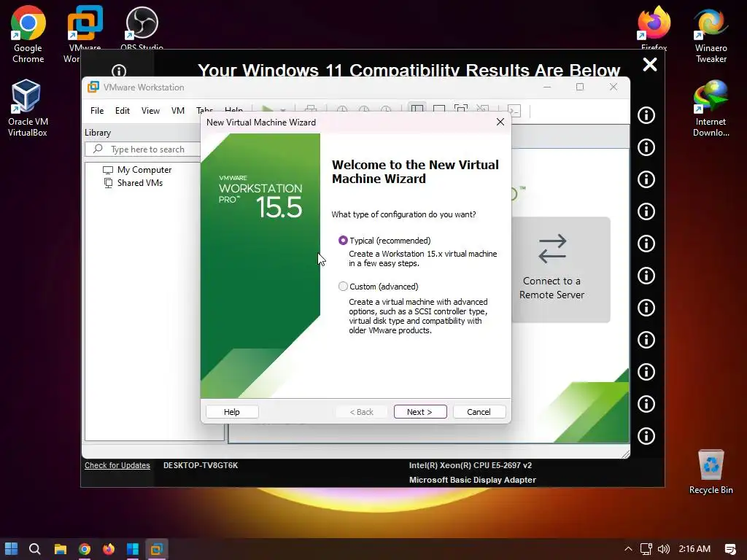Close the Windows 11 compatibility results window
The image size is (747, 560).
[x=650, y=64]
